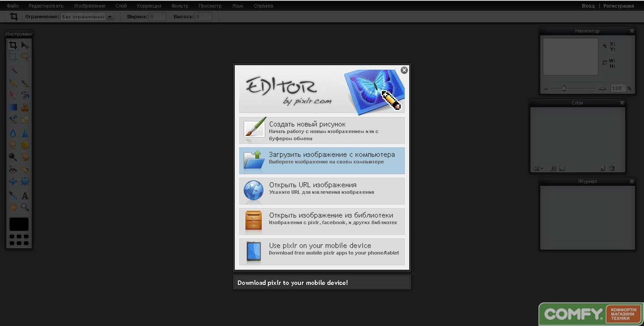This screenshot has height=326, width=644.
Task: Open the Слой menu
Action: pos(121,6)
